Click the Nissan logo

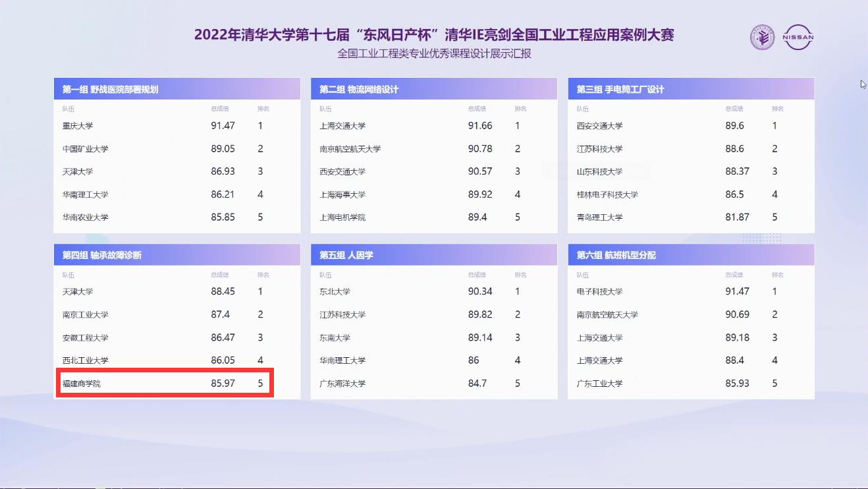[x=798, y=38]
